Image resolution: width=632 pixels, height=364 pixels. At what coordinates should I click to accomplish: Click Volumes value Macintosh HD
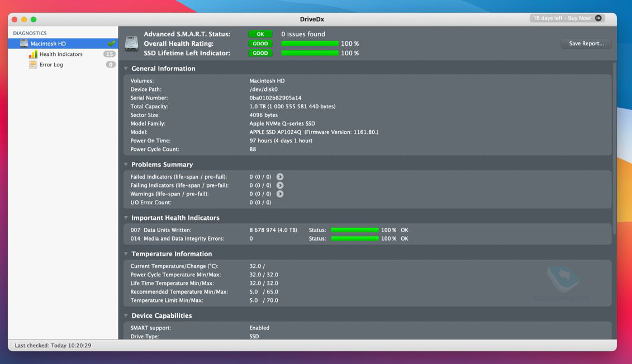pyautogui.click(x=267, y=81)
